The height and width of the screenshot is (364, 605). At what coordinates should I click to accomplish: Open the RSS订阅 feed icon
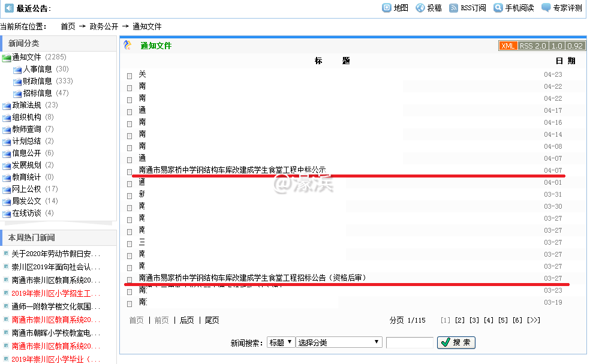click(454, 8)
